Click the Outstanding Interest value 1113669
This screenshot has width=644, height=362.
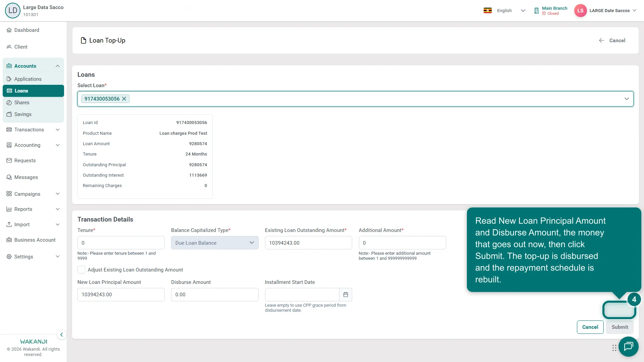[x=198, y=175]
